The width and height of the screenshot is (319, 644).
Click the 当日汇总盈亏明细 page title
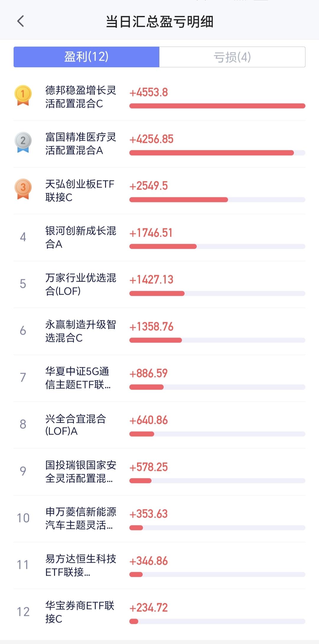(x=159, y=22)
